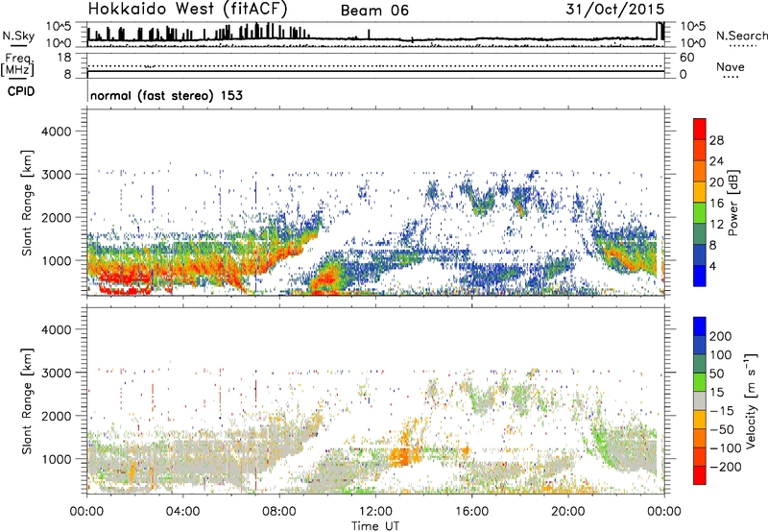Image resolution: width=768 pixels, height=532 pixels.
Task: Click the 'Beam 06' label
Action: [x=374, y=11]
